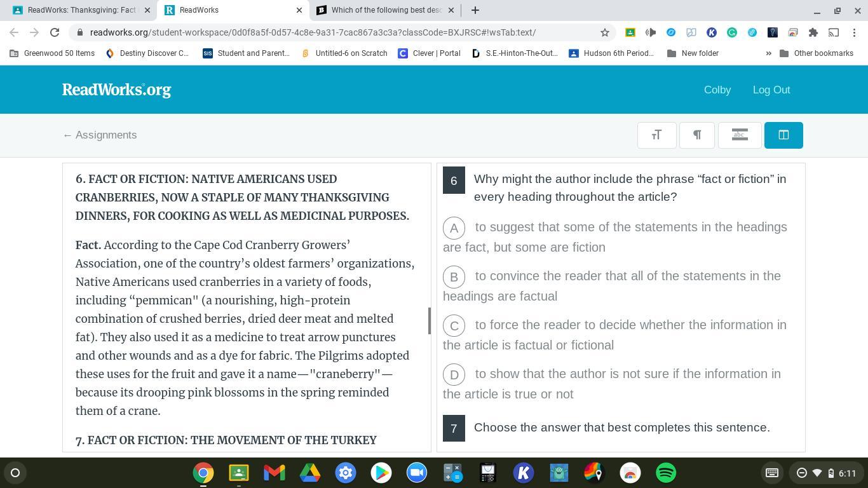Open the Untitled-6 on Scratch bookmark

coord(344,53)
